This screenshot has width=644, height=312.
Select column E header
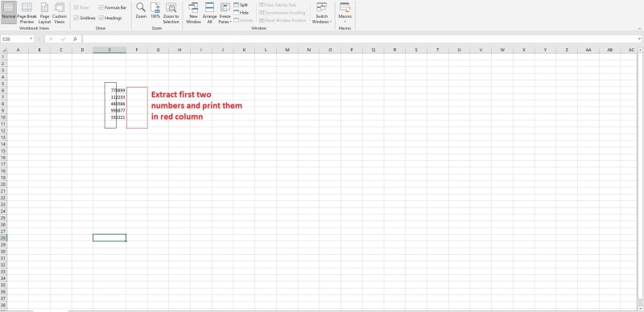point(109,50)
